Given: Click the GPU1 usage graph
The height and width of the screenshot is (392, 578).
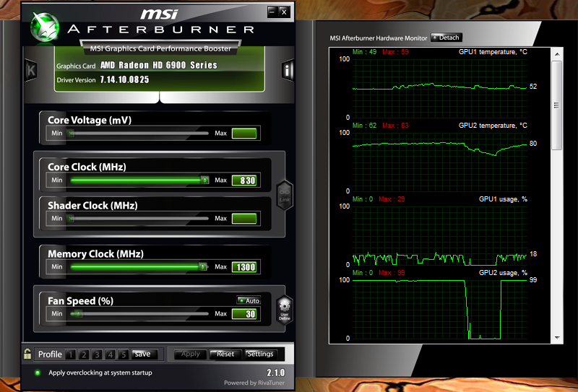Looking at the screenshot, I should (x=440, y=236).
